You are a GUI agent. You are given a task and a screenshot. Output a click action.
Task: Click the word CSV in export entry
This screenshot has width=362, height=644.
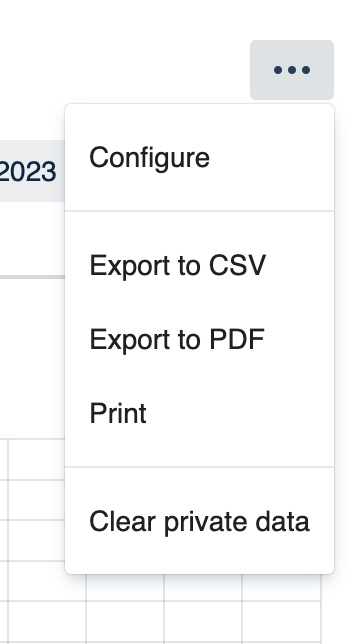(237, 265)
